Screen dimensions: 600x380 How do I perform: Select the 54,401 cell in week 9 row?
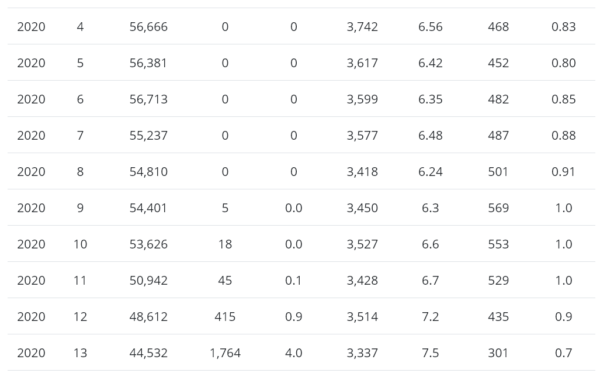pyautogui.click(x=148, y=208)
